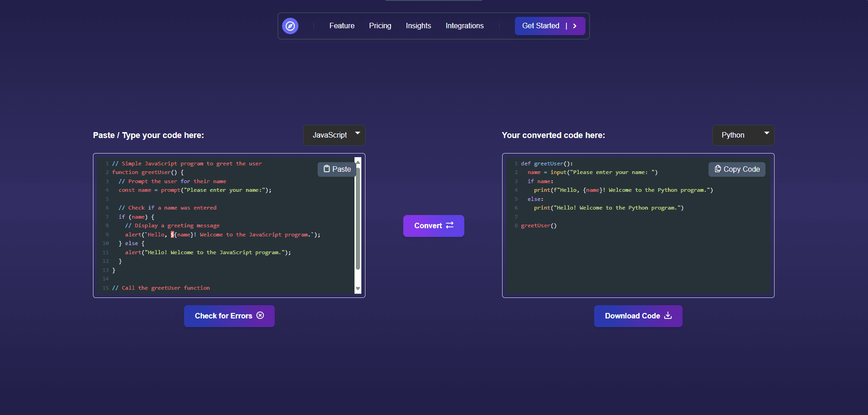868x415 pixels.
Task: Click alert "Hello! Welcome to the JavaScript program." line
Action: (208, 252)
